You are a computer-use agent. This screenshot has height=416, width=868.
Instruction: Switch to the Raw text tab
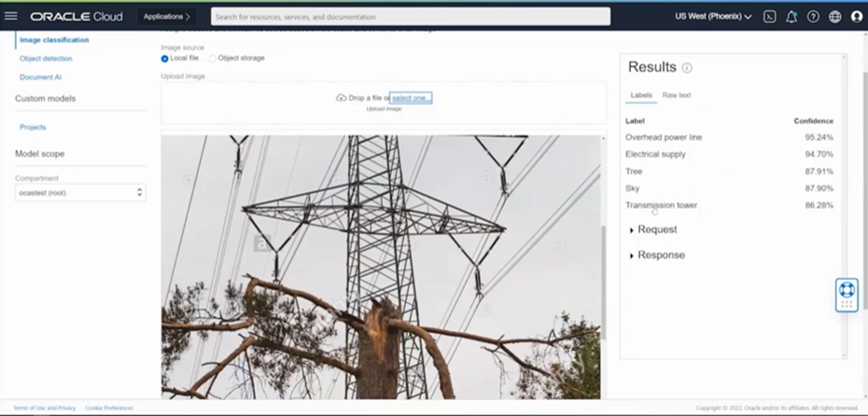677,95
